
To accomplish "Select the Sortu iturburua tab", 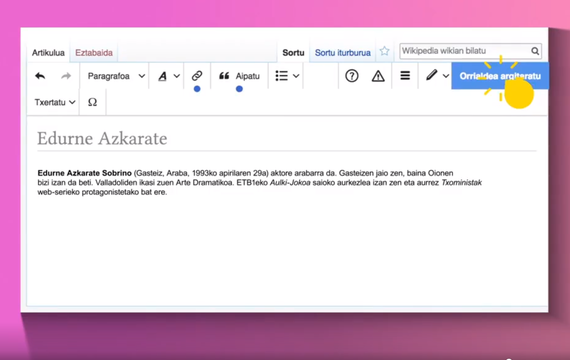I will [342, 53].
